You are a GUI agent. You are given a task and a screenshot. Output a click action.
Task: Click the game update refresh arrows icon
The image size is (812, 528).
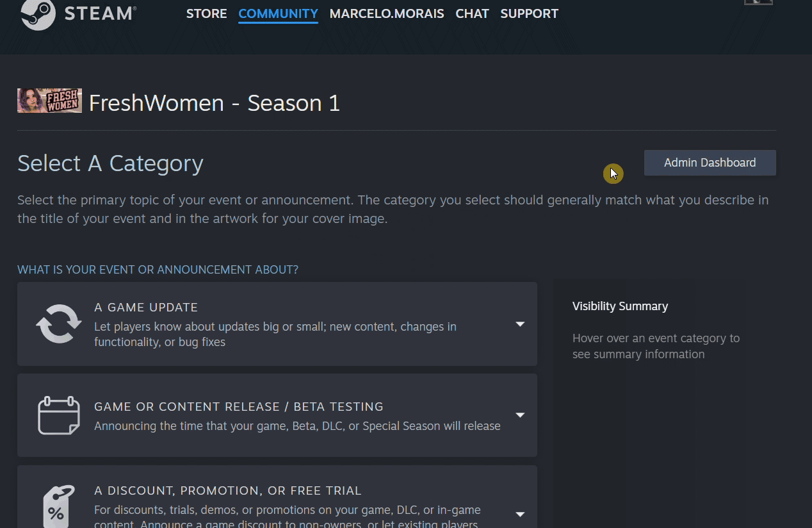(x=59, y=324)
